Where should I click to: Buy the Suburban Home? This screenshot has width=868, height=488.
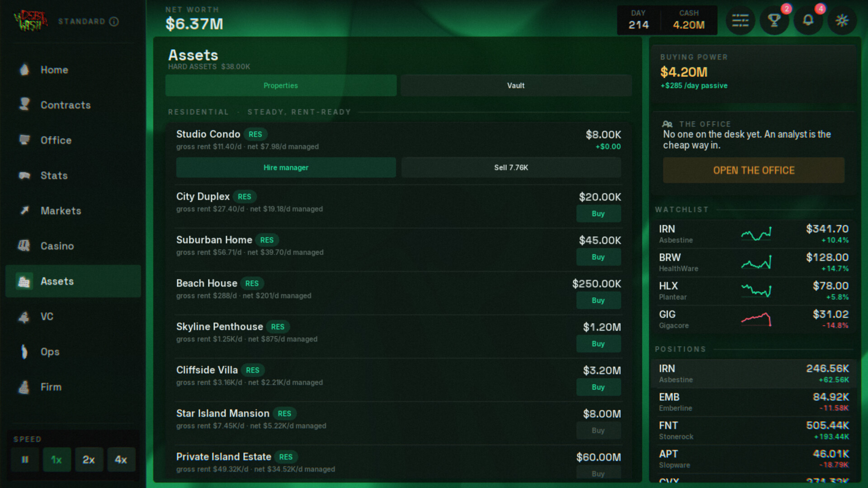click(599, 257)
